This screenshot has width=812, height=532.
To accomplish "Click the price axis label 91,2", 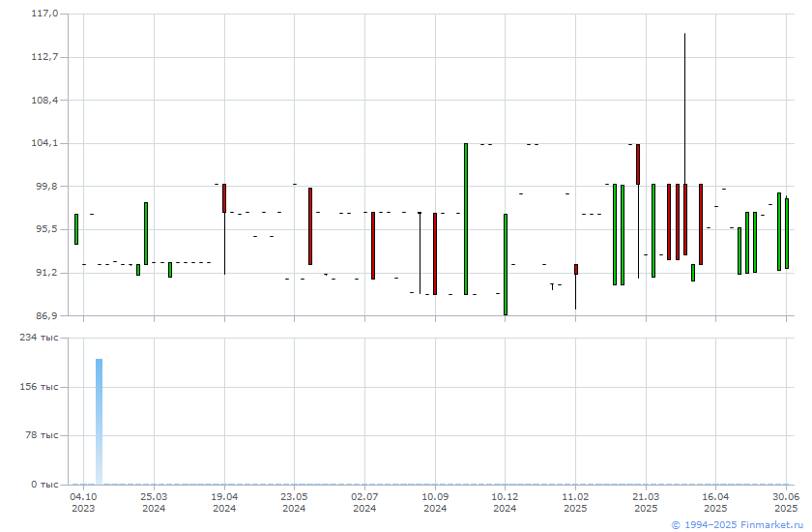I will point(46,272).
